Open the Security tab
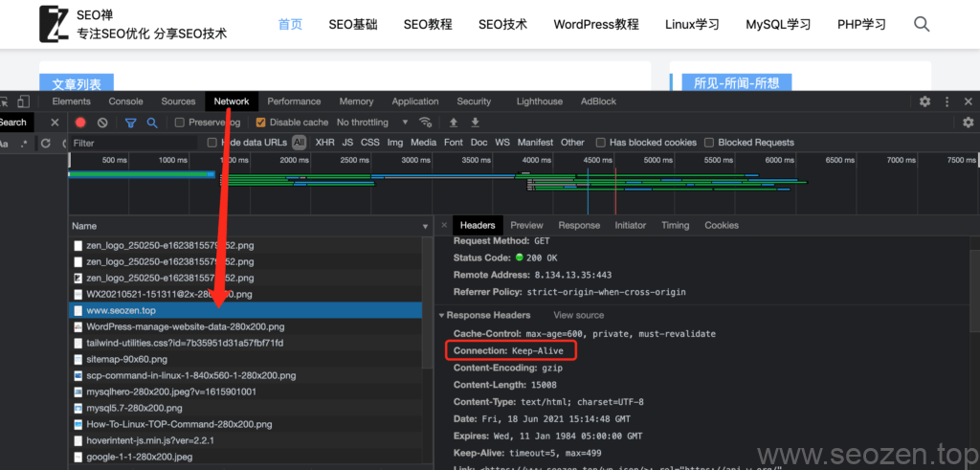 pos(474,101)
